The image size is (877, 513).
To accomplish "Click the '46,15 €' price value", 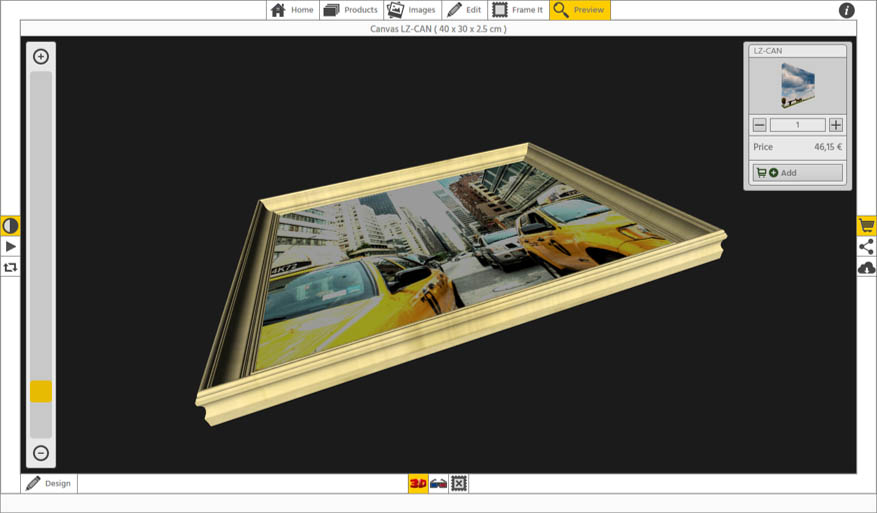I will click(828, 147).
